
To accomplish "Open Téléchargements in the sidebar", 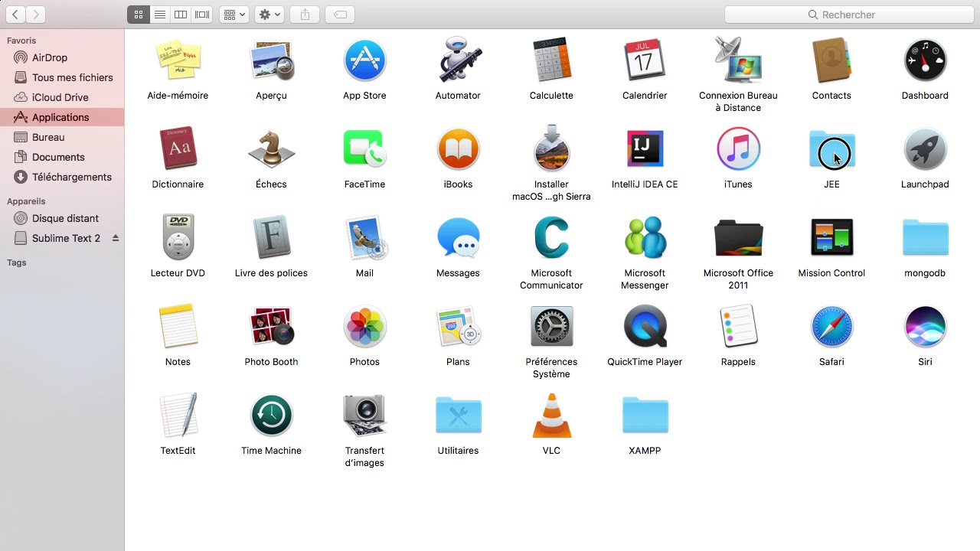I will click(61, 177).
